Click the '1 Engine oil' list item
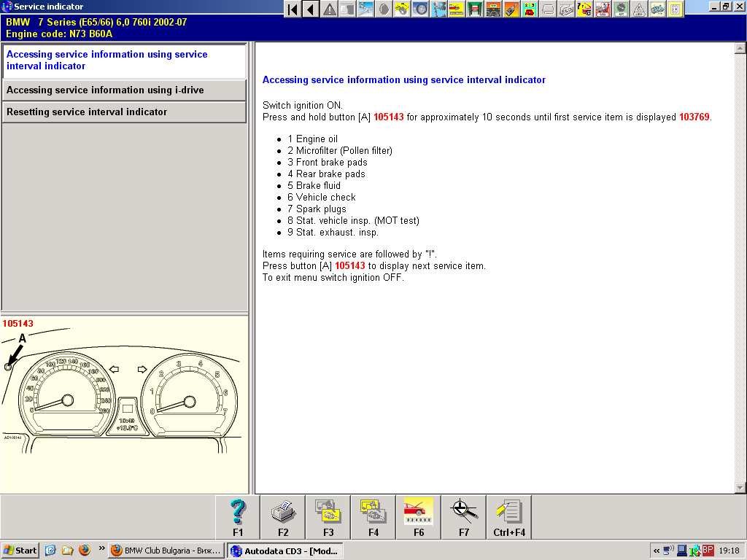 point(312,139)
